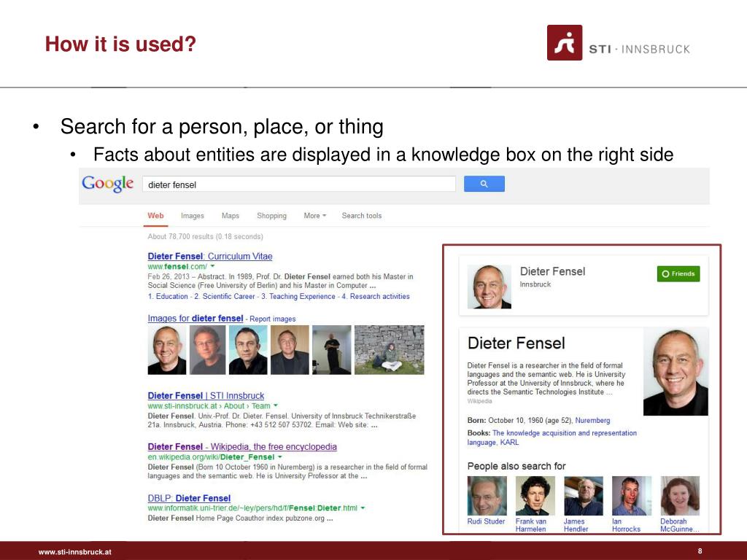
Task: Open first image result thumbnail
Action: point(167,350)
